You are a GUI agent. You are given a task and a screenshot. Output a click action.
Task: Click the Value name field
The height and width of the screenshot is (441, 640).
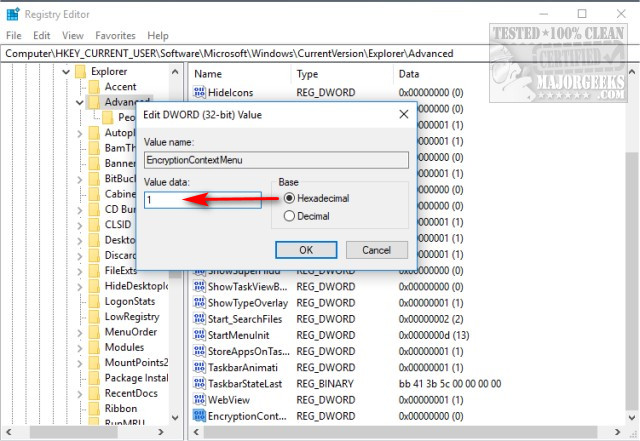point(276,160)
